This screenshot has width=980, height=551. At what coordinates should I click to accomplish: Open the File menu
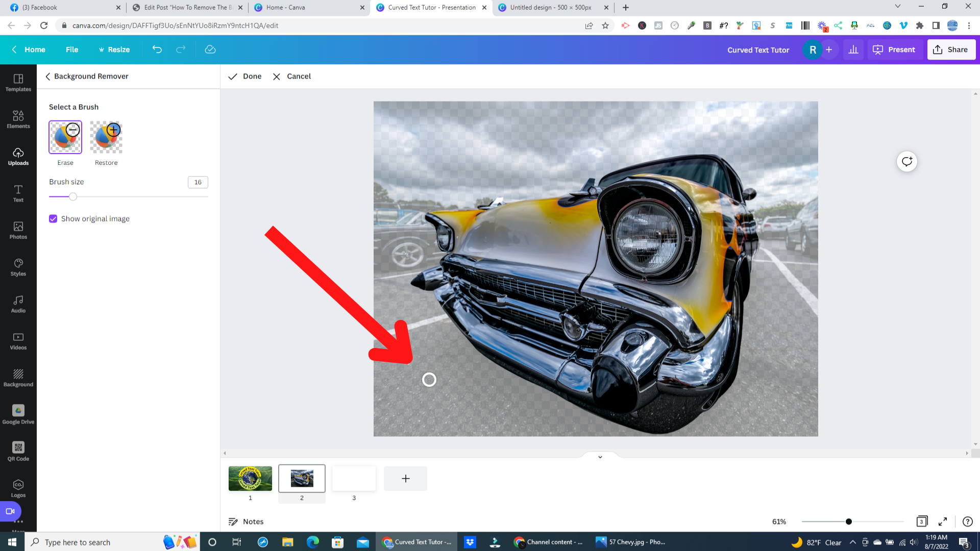point(72,49)
